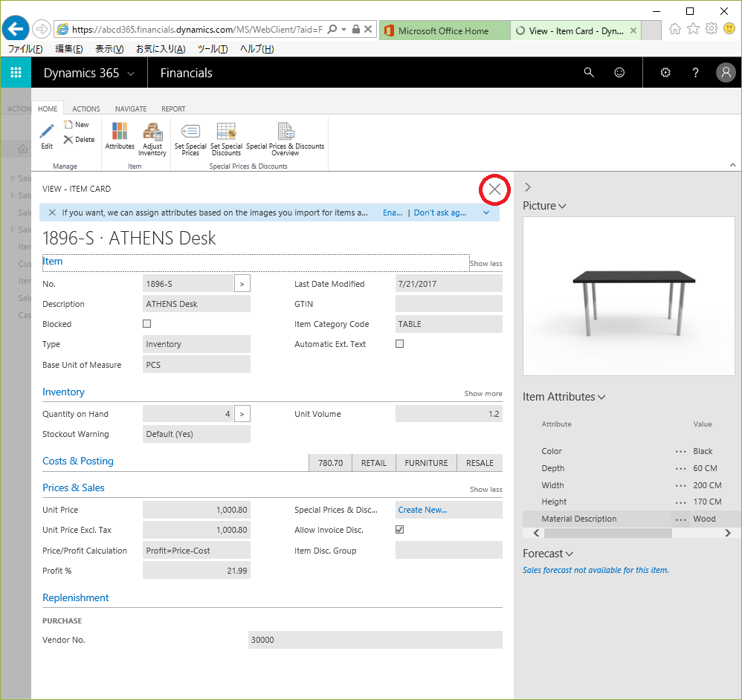Click Create New... special prices link
The width and height of the screenshot is (742, 700).
pyautogui.click(x=422, y=509)
